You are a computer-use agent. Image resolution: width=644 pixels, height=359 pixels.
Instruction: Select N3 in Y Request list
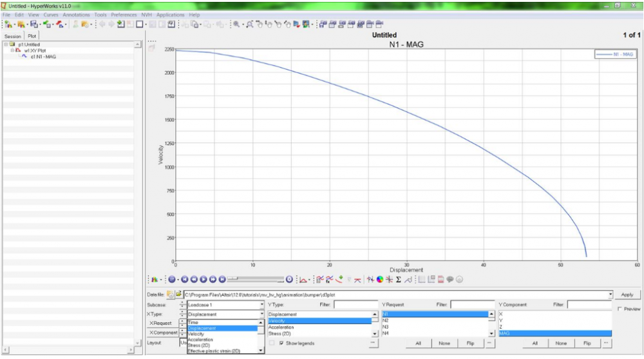pyautogui.click(x=435, y=327)
